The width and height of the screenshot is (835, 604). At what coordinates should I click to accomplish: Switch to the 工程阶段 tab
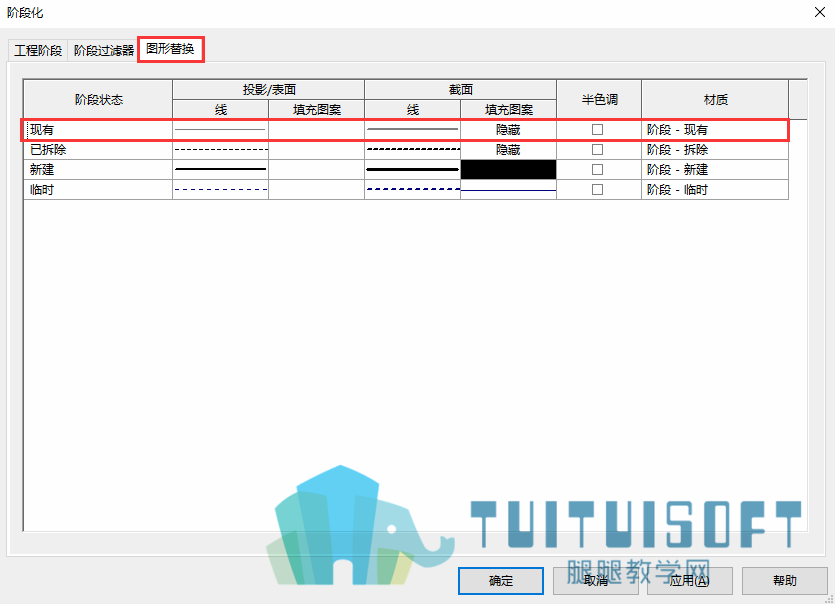tap(38, 51)
